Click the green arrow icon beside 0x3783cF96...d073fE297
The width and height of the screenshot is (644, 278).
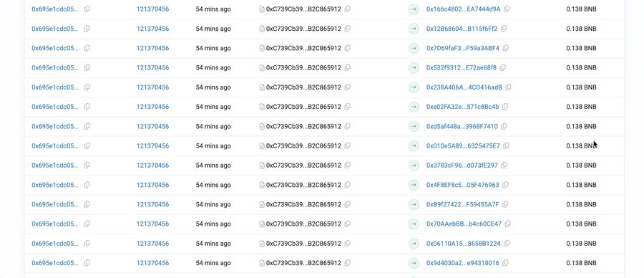(x=414, y=166)
